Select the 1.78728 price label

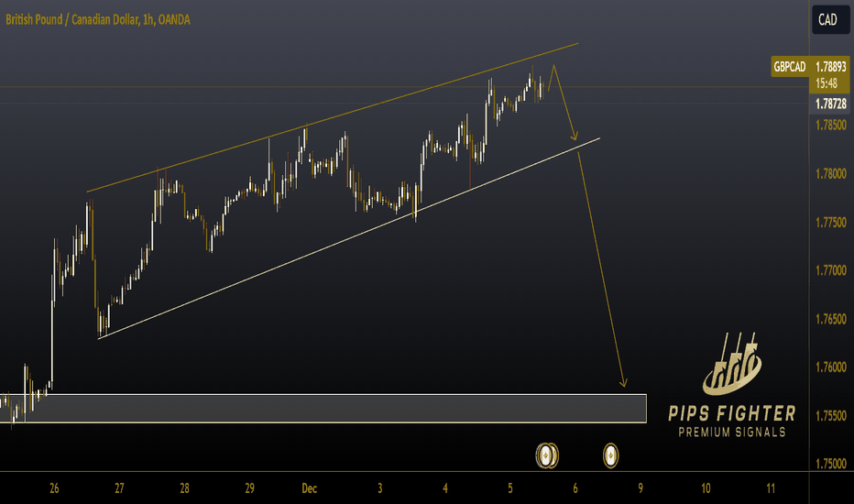point(830,104)
